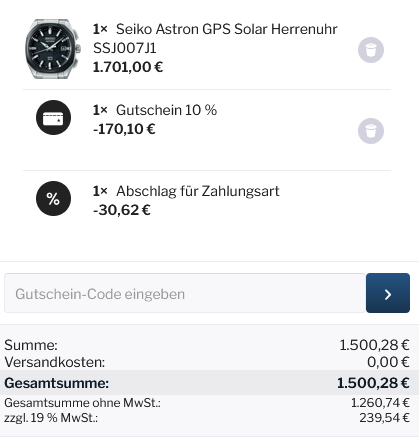The image size is (419, 444).
Task: Click the 1.701,00 € product price
Action: pyautogui.click(x=128, y=67)
